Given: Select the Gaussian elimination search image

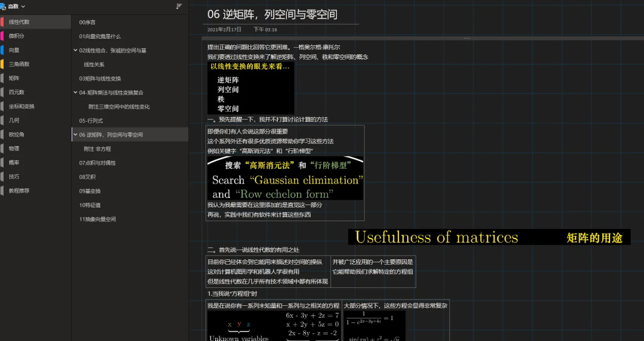Looking at the screenshot, I should pos(285,178).
